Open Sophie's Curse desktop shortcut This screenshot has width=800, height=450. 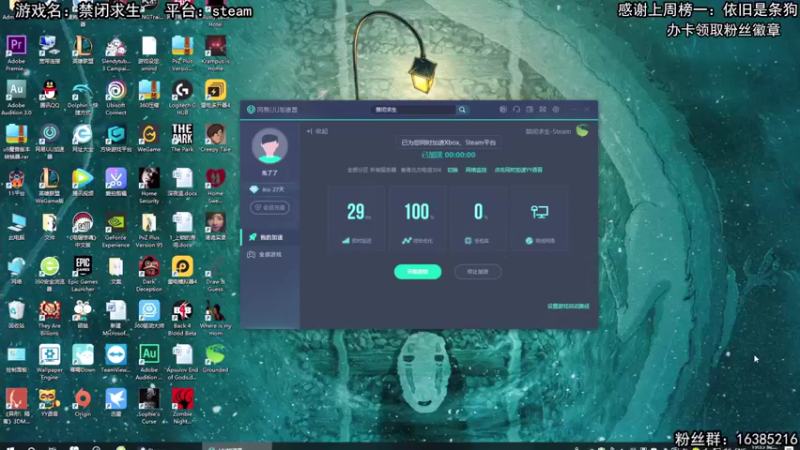pyautogui.click(x=149, y=406)
